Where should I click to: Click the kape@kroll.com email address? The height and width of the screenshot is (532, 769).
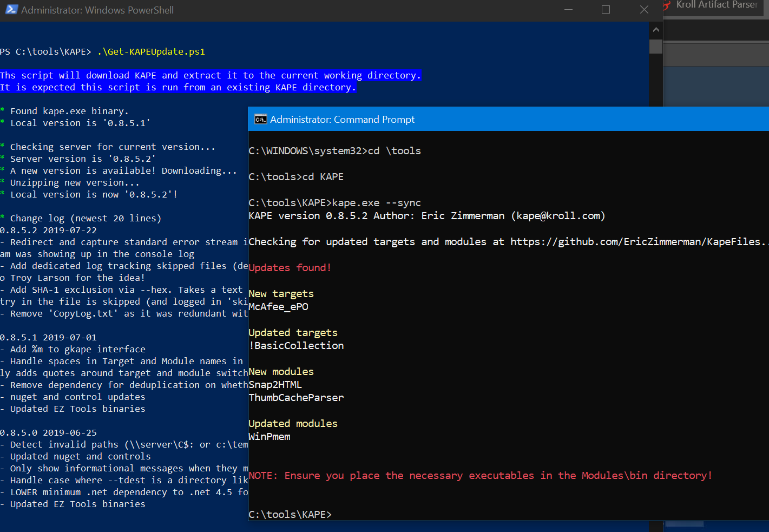[558, 216]
